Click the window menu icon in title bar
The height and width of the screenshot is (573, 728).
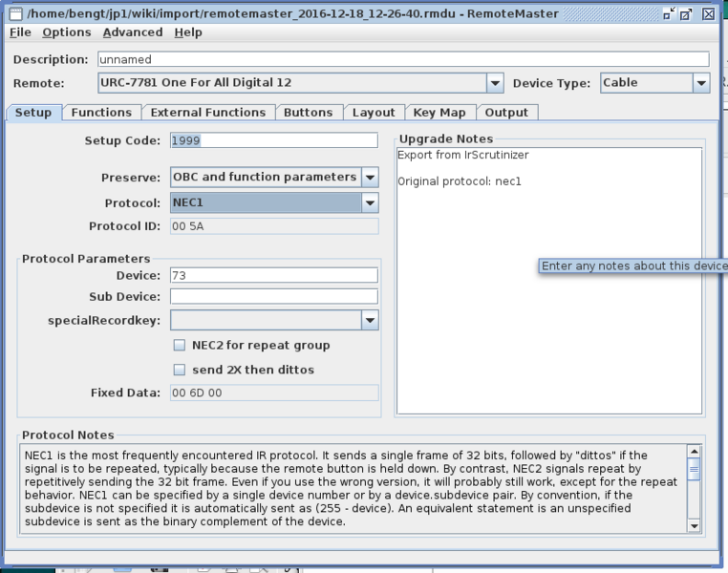(x=16, y=14)
